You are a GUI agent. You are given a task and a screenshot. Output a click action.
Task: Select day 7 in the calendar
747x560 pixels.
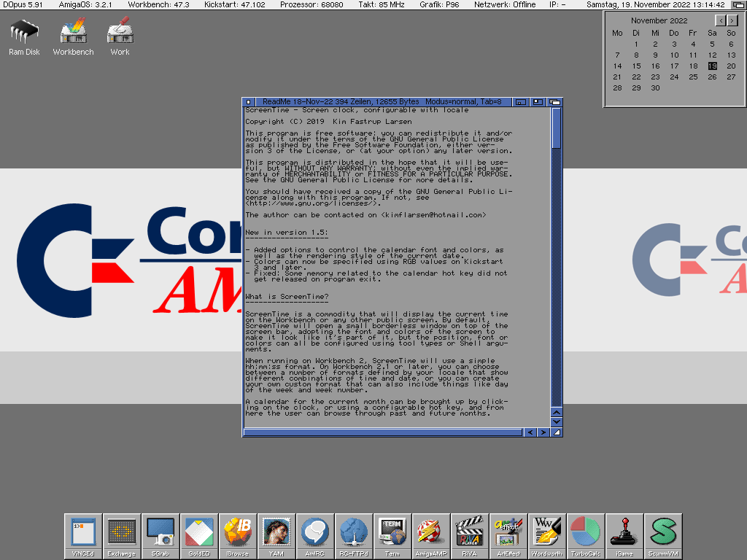point(617,55)
